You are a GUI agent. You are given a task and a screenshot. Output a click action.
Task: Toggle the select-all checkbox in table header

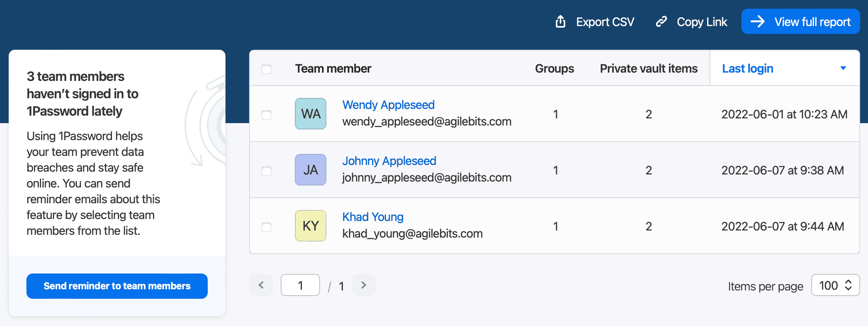[x=266, y=69]
